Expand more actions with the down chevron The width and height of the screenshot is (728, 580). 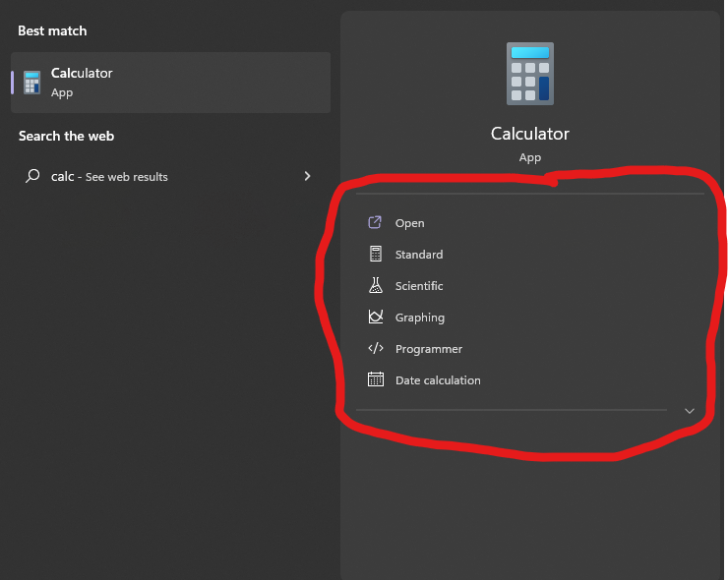coord(690,411)
